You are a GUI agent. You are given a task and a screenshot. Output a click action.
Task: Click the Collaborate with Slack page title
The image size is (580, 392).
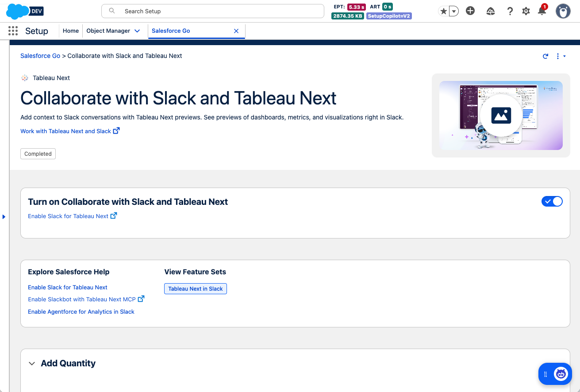tap(178, 98)
